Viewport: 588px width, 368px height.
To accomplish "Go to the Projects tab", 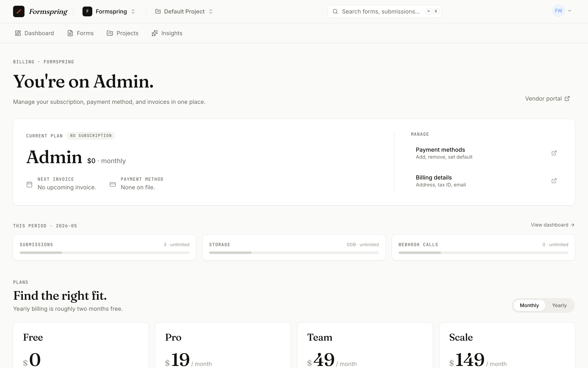I will point(122,33).
